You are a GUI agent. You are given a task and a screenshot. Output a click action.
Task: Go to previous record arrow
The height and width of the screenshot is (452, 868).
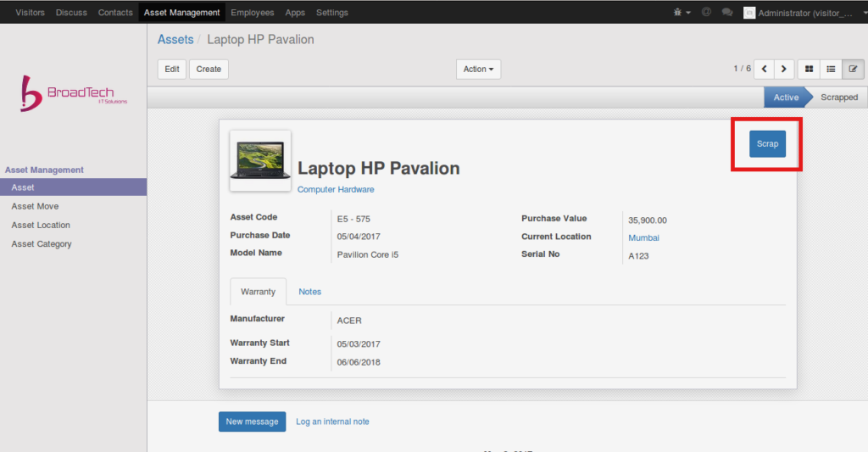point(765,70)
